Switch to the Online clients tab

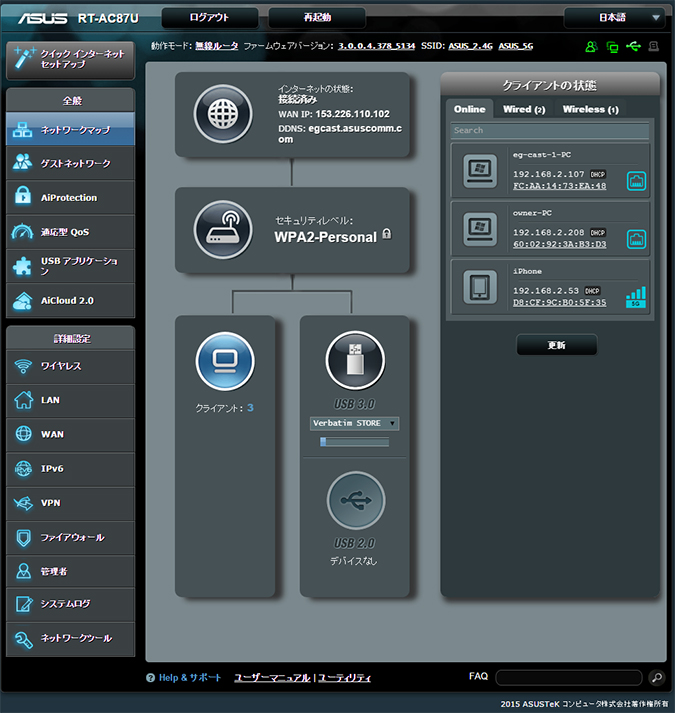469,109
